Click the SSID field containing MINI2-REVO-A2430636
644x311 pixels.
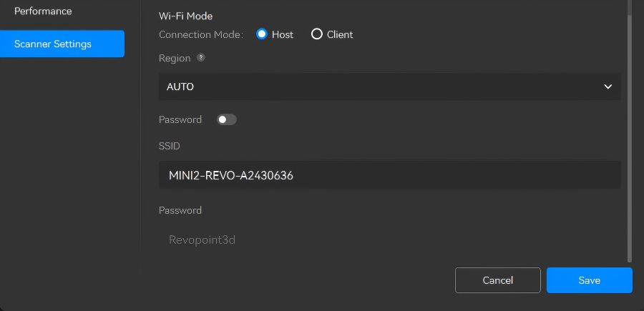(389, 175)
